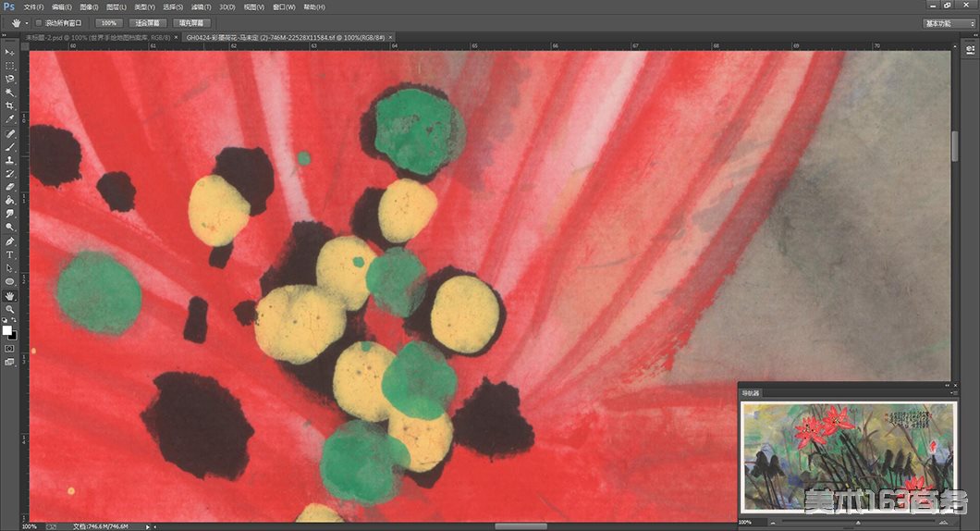980x531 pixels.
Task: Open the 图层(L) menu
Action: 116,6
